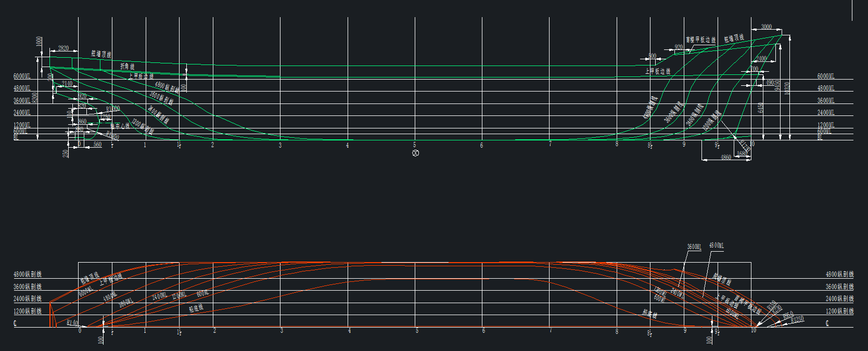Click the R1250 radius label
This screenshot has height=351, width=868.
pyautogui.click(x=797, y=319)
